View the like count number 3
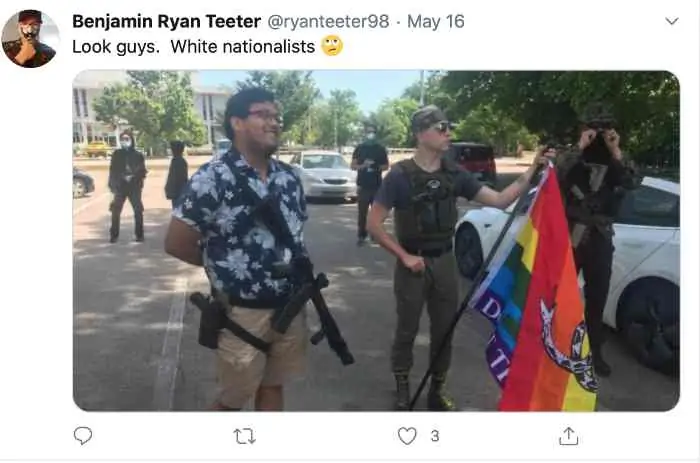 tap(435, 436)
